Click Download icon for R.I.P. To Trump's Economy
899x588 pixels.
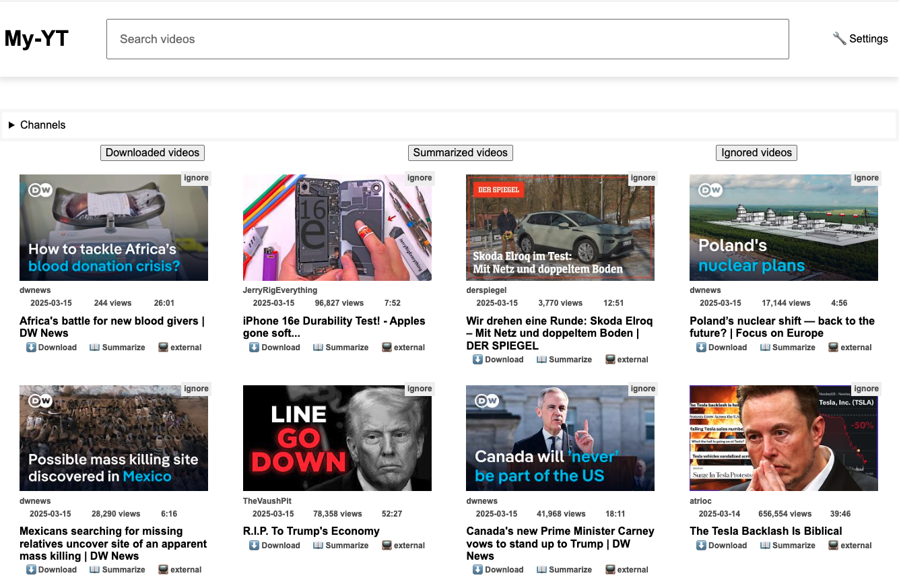click(x=254, y=546)
